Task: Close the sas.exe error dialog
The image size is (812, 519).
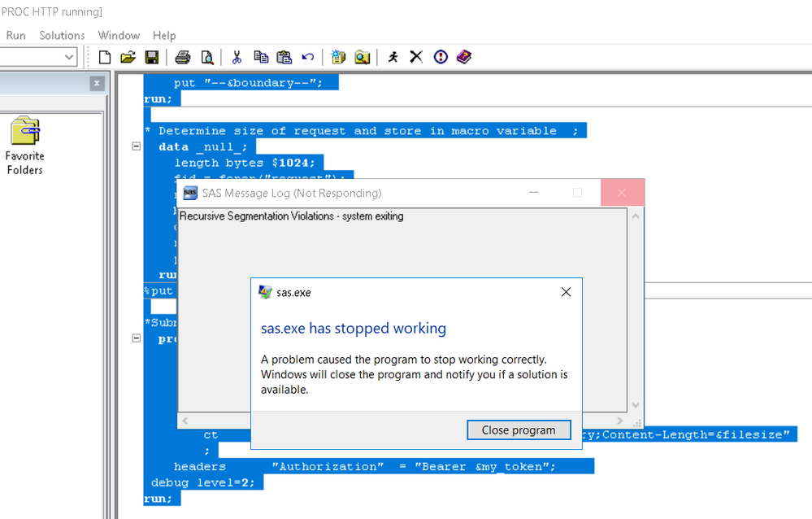Action: [x=566, y=292]
